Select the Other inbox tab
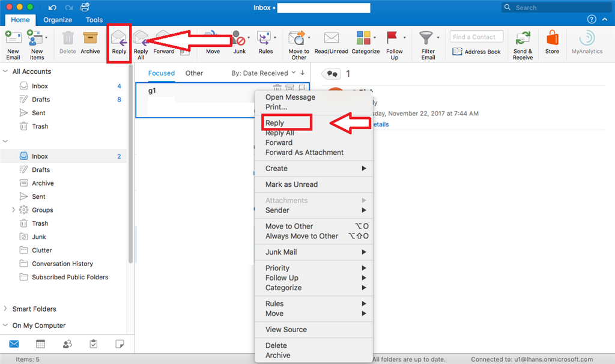Image resolution: width=615 pixels, height=364 pixels. point(194,73)
